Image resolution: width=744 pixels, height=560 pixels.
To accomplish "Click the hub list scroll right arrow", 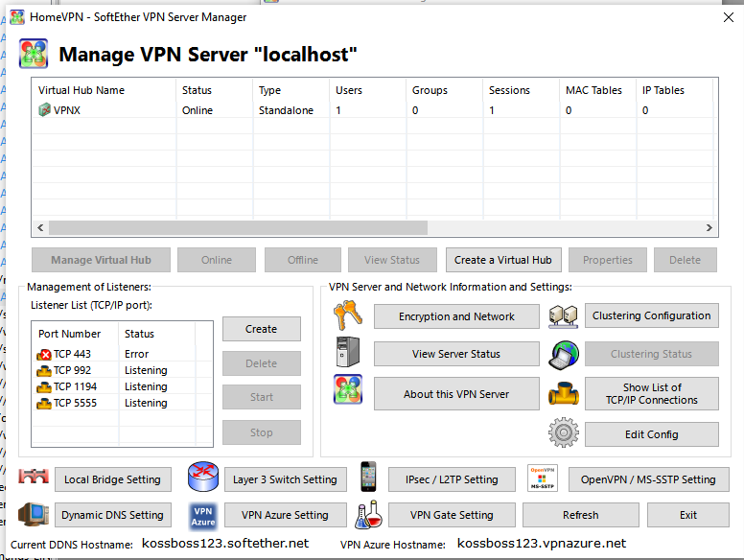I will pos(709,228).
